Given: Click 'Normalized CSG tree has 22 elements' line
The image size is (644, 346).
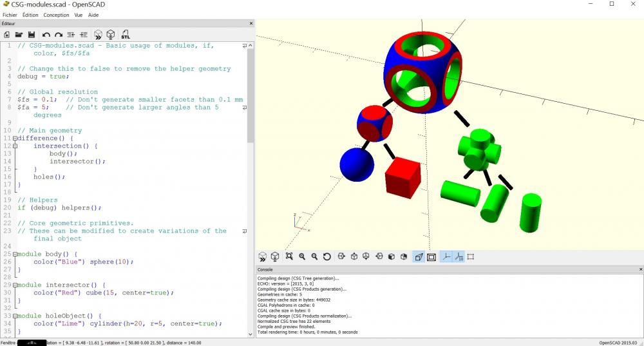Looking at the screenshot, I should click(x=294, y=322).
